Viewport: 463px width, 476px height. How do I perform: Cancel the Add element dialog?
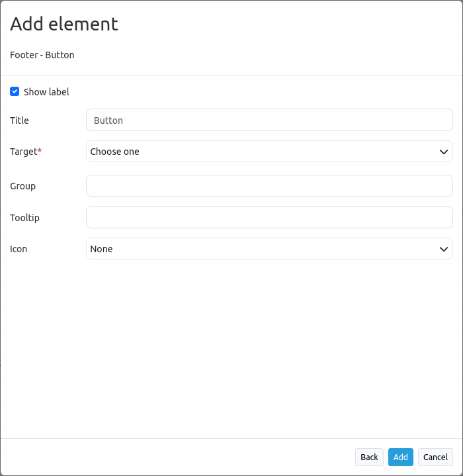tap(435, 457)
